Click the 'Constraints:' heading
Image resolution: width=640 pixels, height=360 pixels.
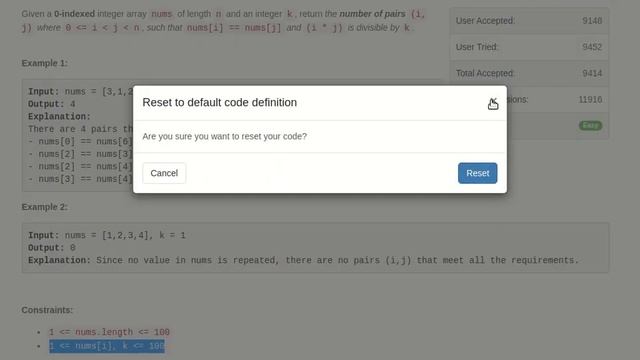tap(47, 310)
